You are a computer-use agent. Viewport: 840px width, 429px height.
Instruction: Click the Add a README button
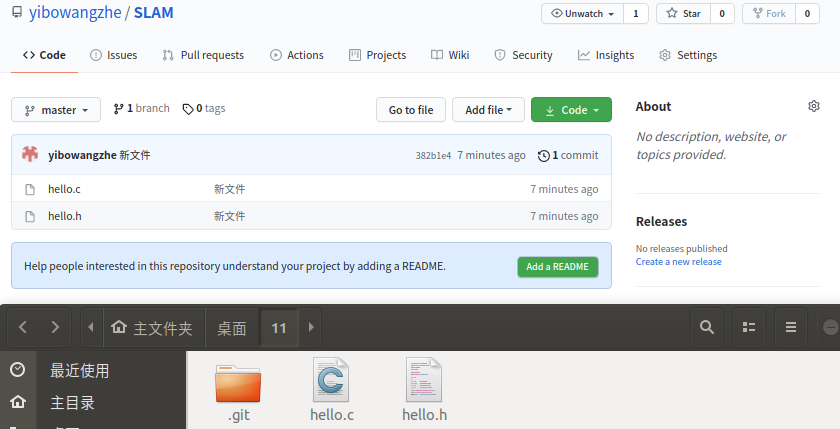pyautogui.click(x=558, y=267)
